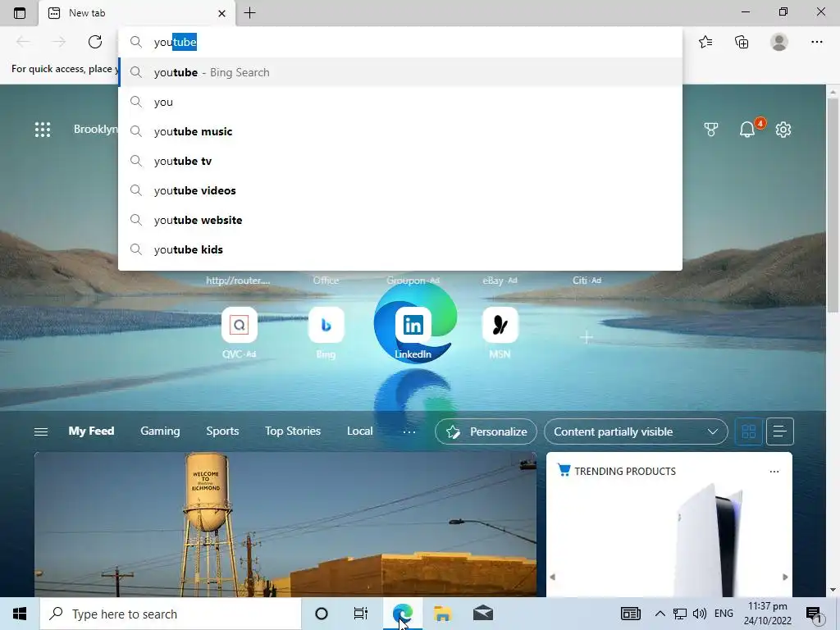Click the Refresh page button
Image resolution: width=840 pixels, height=630 pixels.
click(x=95, y=42)
